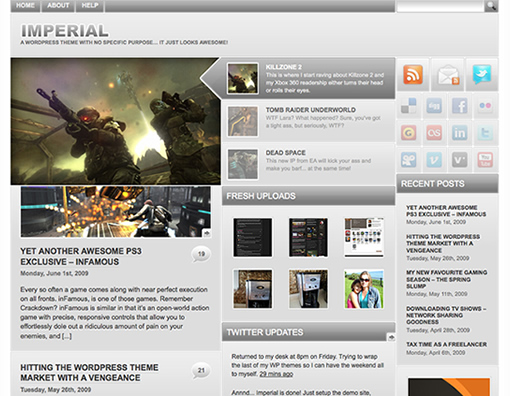This screenshot has width=510, height=396.
Task: Open the photo of two people outdoors
Action: (364, 289)
